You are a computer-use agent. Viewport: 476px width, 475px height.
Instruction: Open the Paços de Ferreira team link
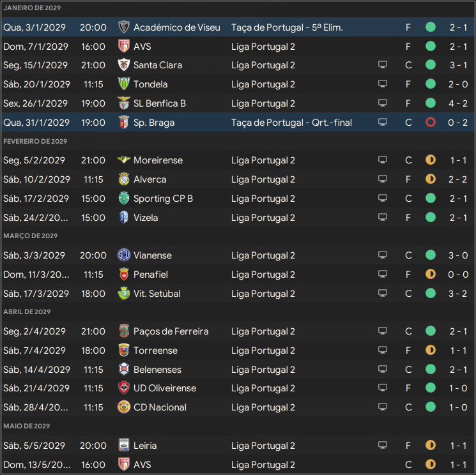(x=171, y=331)
